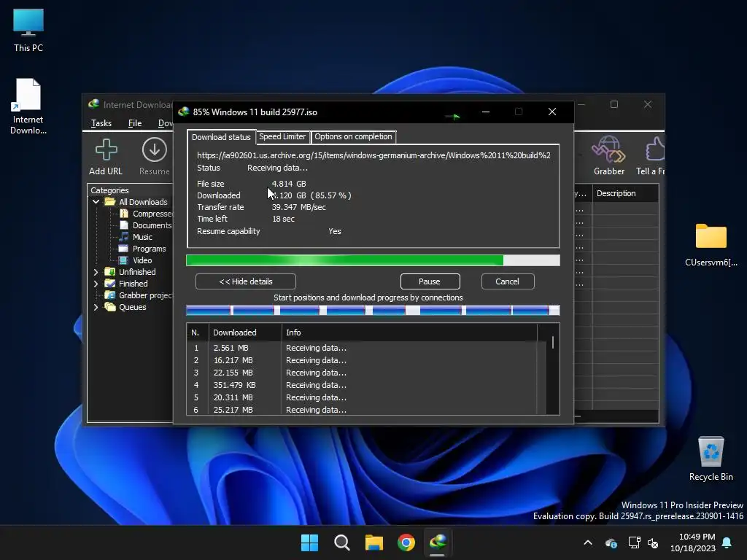
Task: Switch to the Download status tab
Action: (x=221, y=137)
